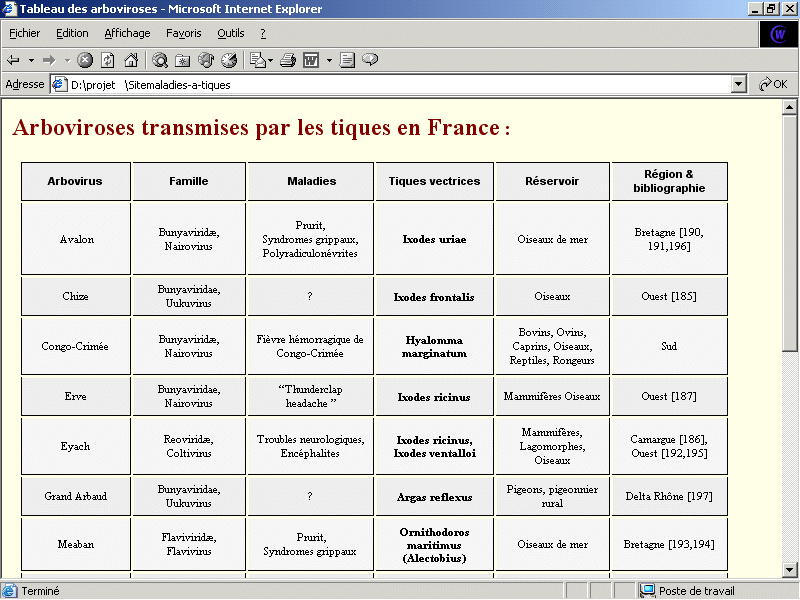800x600 pixels.
Task: Click Région & bibliographie header
Action: pos(669,181)
